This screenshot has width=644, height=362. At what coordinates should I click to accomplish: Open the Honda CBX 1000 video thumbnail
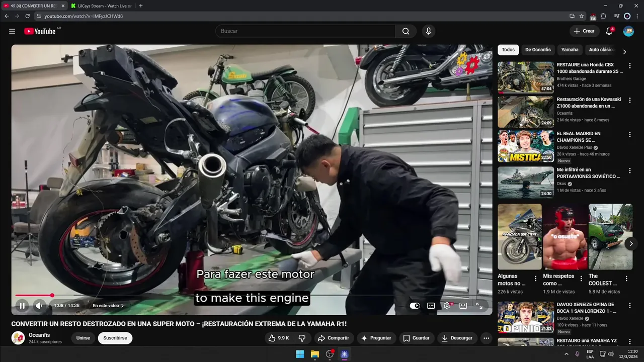pos(526,77)
